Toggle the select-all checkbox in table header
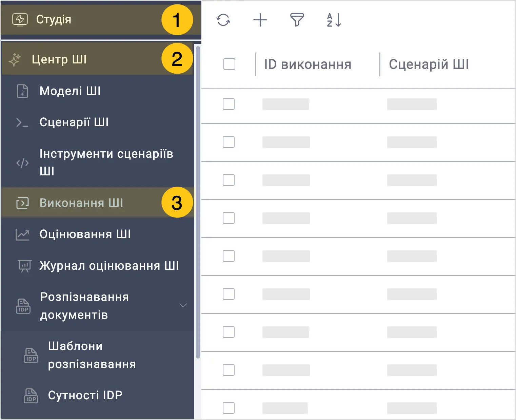516x420 pixels. tap(229, 64)
